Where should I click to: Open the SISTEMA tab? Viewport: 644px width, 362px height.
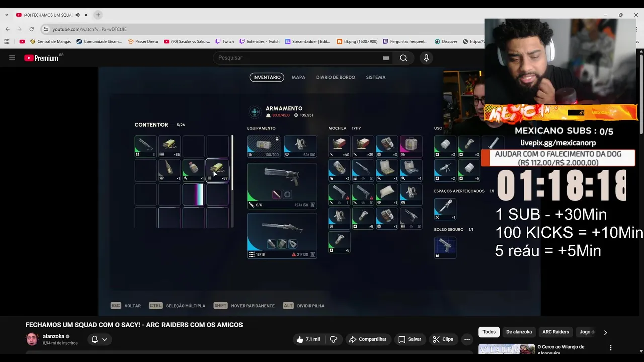tap(376, 77)
